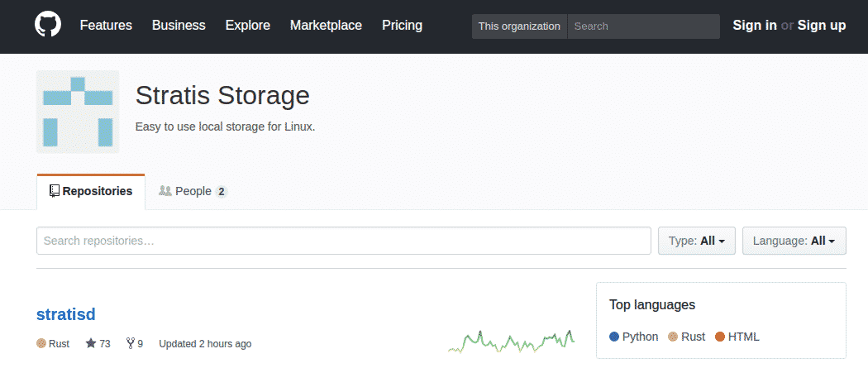Screen dimensions: 868x368
Task: Open the stratisd green activity sparkline graph
Action: tap(511, 341)
